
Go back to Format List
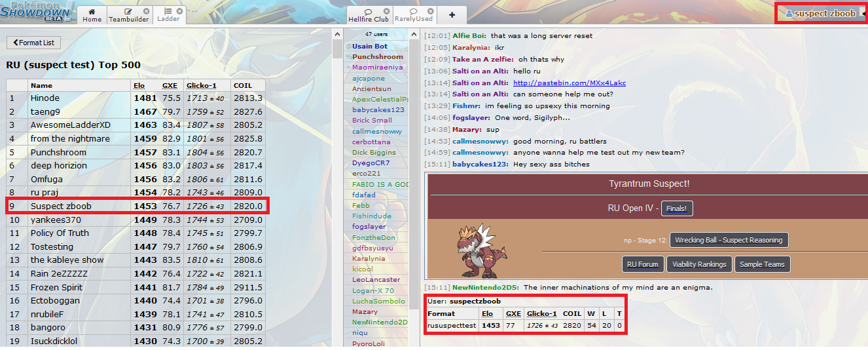click(x=34, y=43)
